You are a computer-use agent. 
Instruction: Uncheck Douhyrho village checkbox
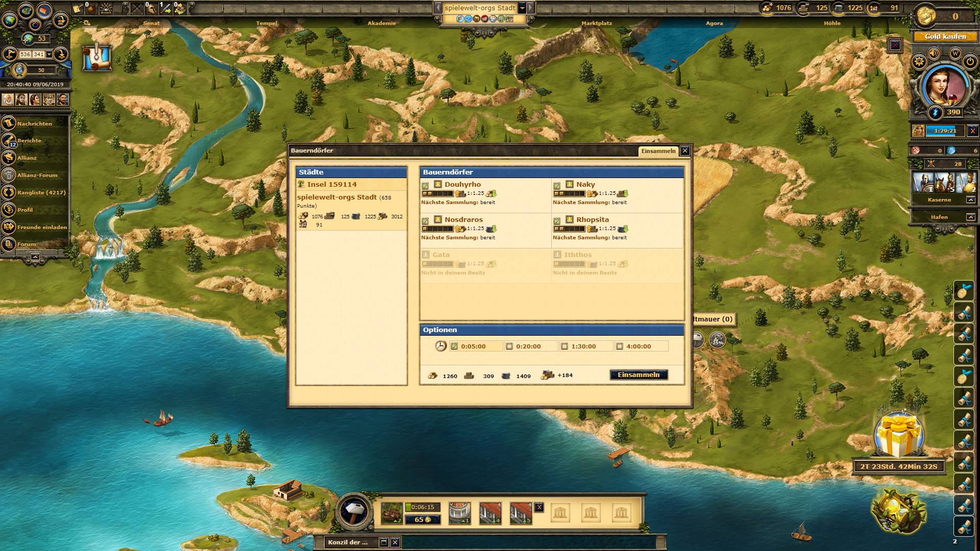pyautogui.click(x=425, y=186)
